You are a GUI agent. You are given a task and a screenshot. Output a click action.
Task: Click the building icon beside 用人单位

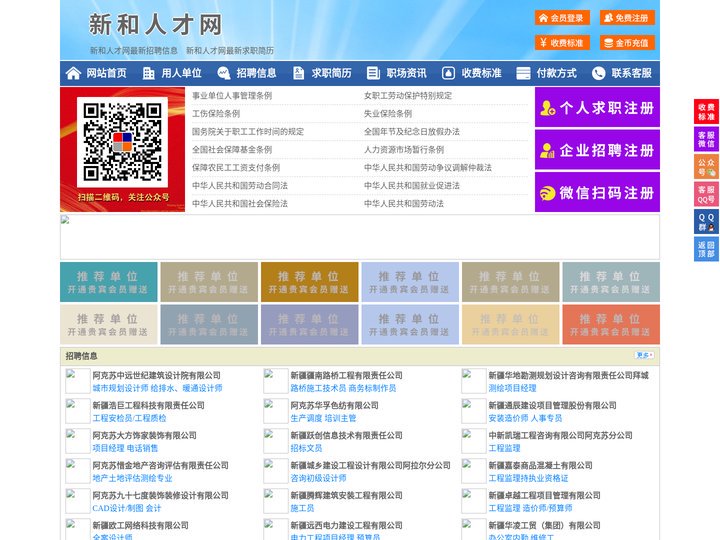coord(148,73)
